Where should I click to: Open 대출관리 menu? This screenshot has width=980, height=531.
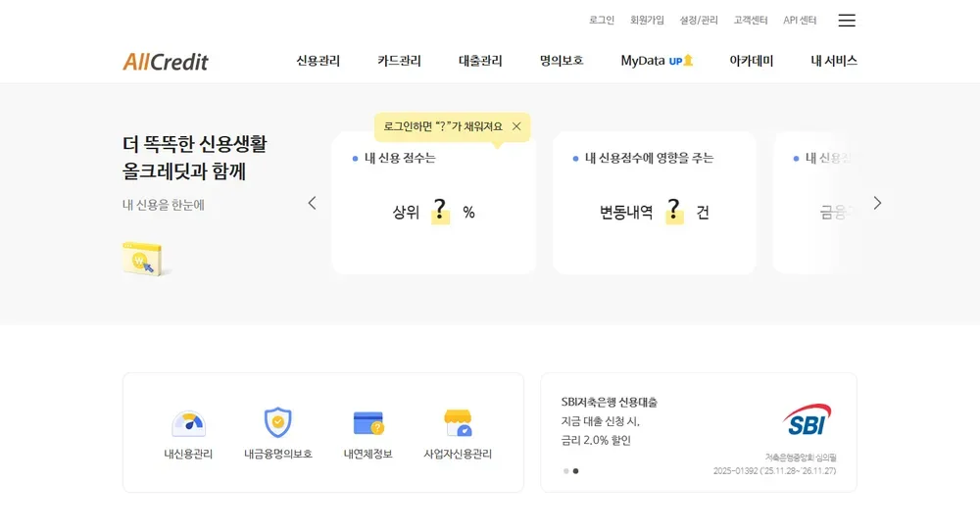point(480,61)
